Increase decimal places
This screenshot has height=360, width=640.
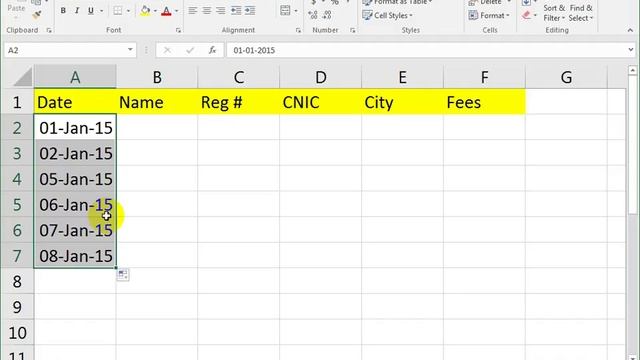point(313,15)
